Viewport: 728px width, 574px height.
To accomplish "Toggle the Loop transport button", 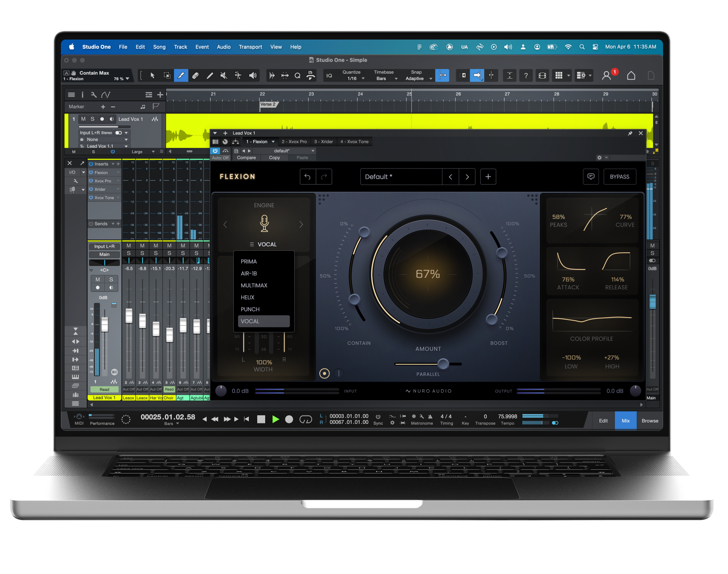I will click(306, 419).
